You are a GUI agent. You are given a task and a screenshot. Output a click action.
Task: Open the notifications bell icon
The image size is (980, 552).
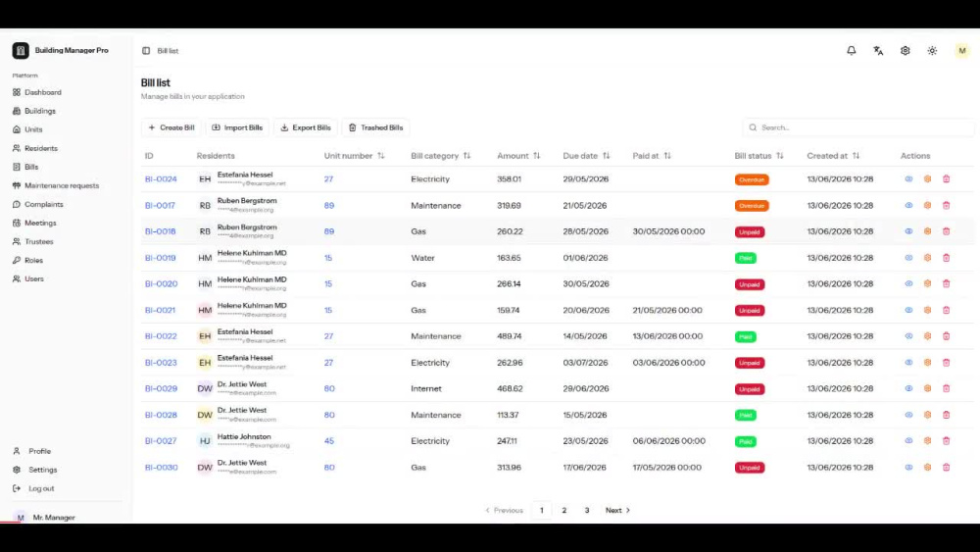(852, 51)
